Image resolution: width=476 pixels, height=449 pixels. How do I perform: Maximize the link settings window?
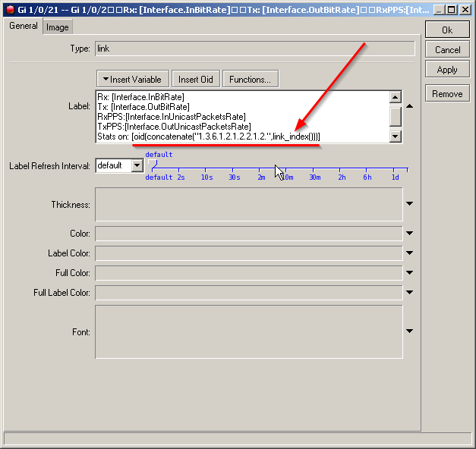452,10
